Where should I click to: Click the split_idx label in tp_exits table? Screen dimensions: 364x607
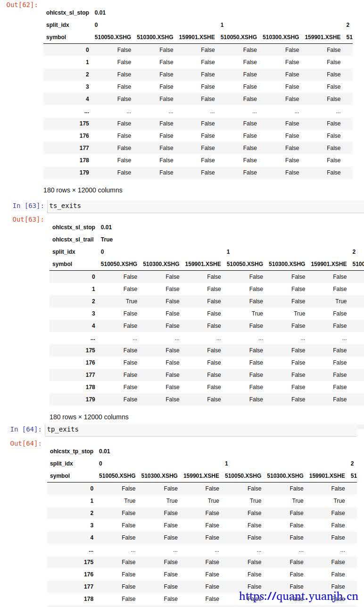(x=61, y=464)
